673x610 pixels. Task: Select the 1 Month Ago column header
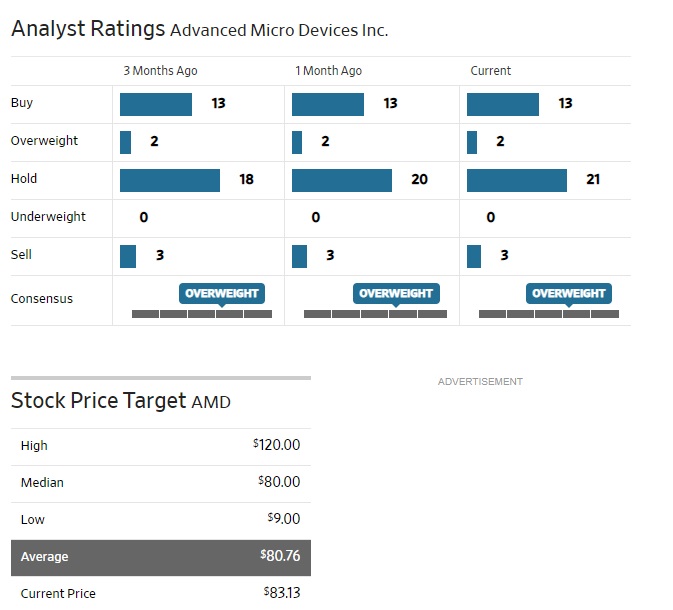[328, 71]
